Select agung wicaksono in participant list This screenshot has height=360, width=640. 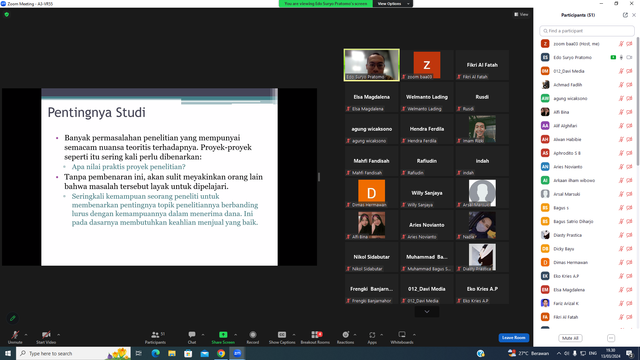[x=587, y=98]
